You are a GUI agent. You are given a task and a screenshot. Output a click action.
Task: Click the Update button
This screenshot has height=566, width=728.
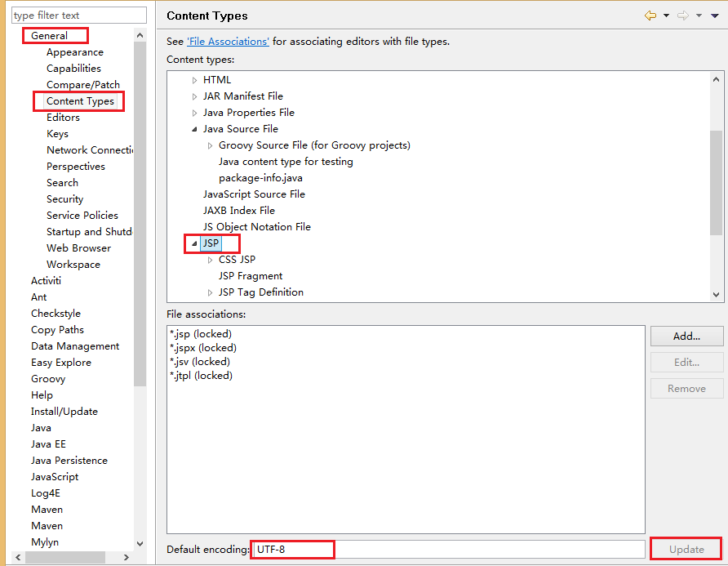(686, 550)
